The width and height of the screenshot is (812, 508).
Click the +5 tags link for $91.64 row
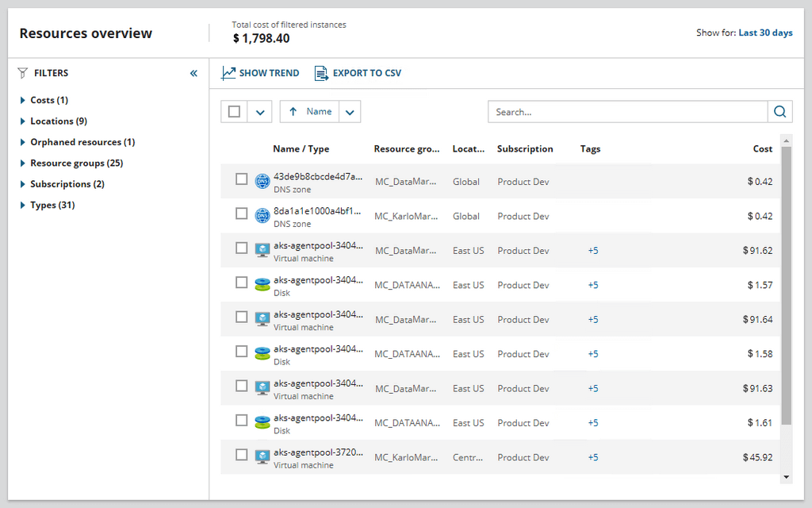pos(593,320)
